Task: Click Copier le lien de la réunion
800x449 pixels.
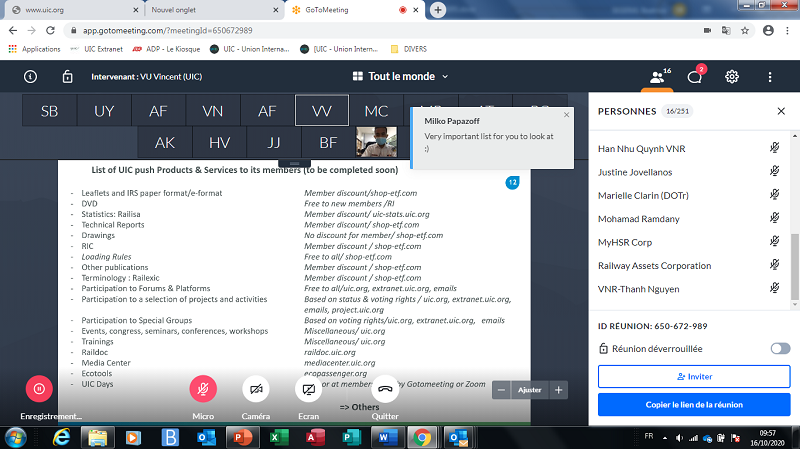Action: click(x=694, y=405)
